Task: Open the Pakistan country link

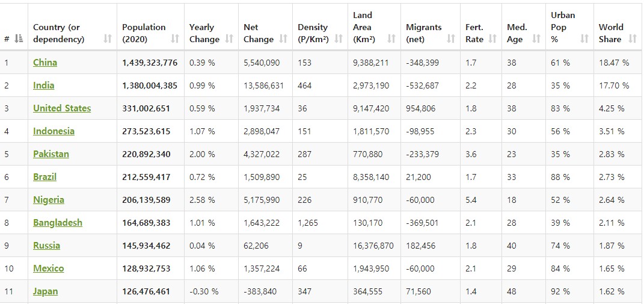Action: point(51,154)
